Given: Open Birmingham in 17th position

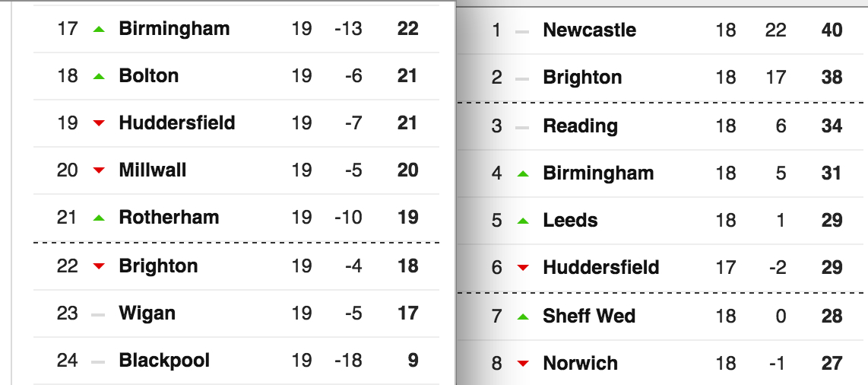Looking at the screenshot, I should point(174,28).
